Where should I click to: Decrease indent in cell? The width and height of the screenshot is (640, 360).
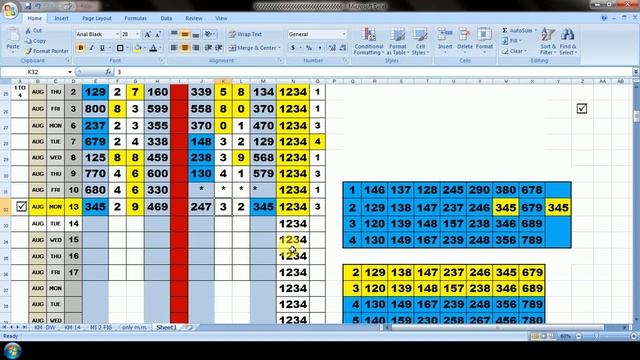(208, 48)
